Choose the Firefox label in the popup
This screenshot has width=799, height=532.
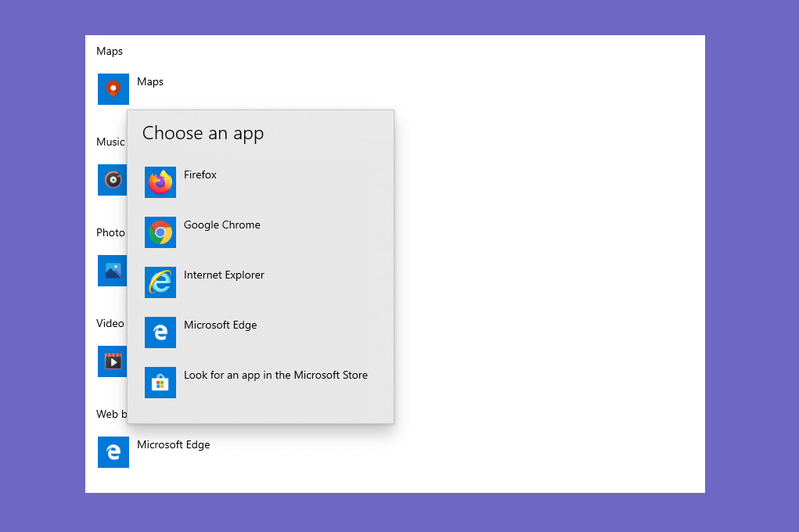(x=200, y=174)
